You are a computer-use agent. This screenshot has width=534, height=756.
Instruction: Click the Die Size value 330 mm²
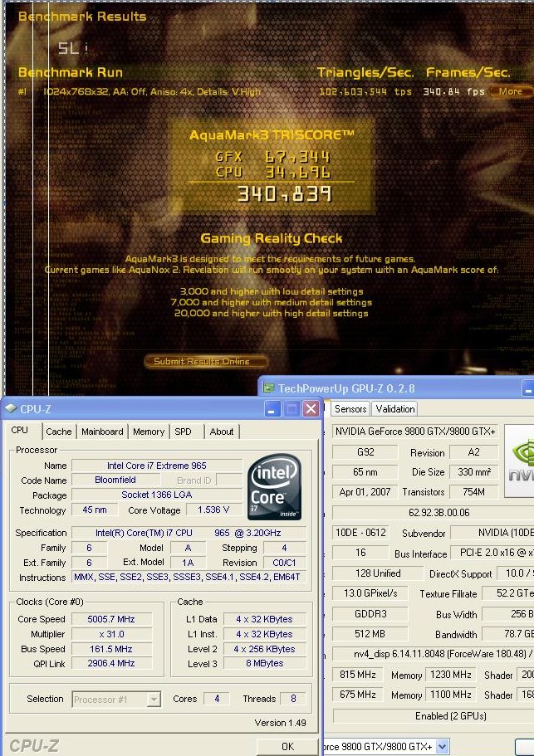473,472
